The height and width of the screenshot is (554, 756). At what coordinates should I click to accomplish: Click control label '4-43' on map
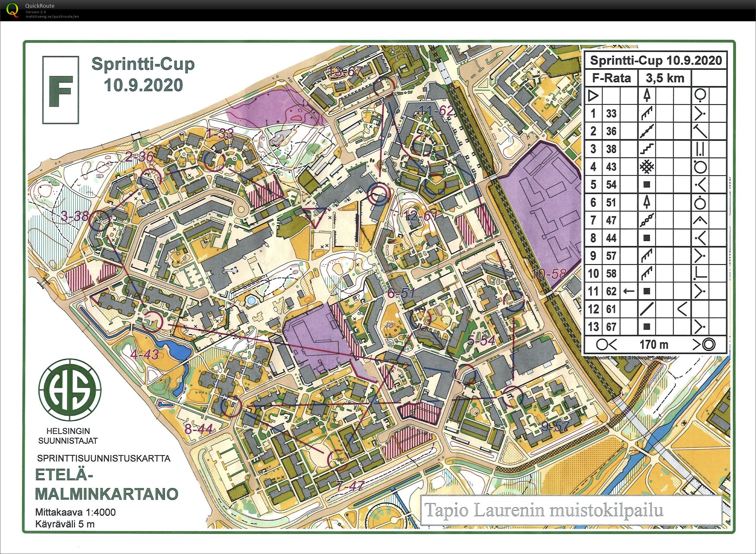click(144, 354)
